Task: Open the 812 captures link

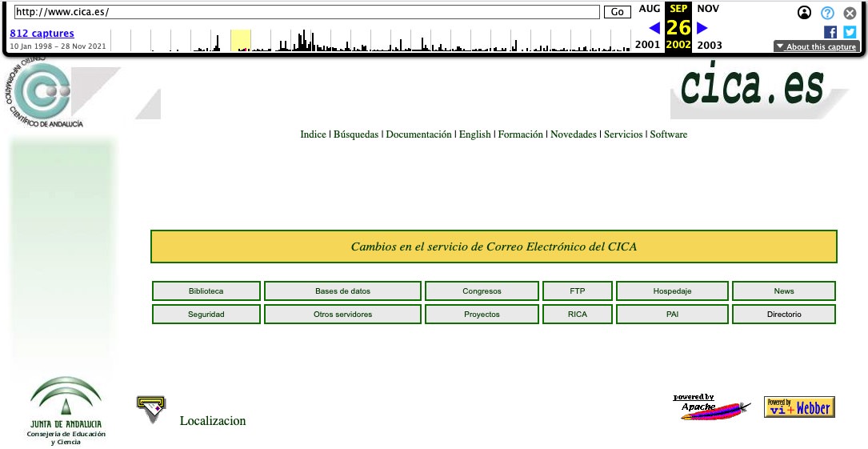Action: pyautogui.click(x=42, y=34)
